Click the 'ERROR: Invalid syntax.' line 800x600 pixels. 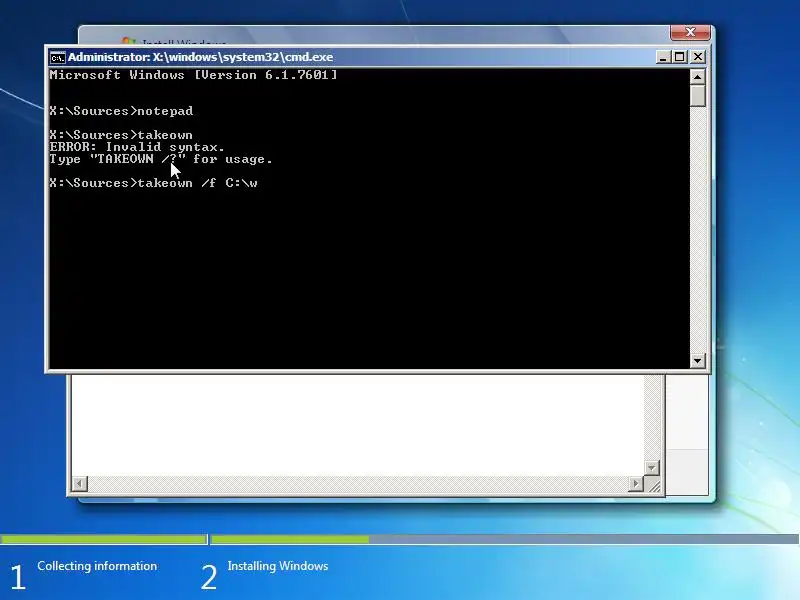click(x=137, y=147)
